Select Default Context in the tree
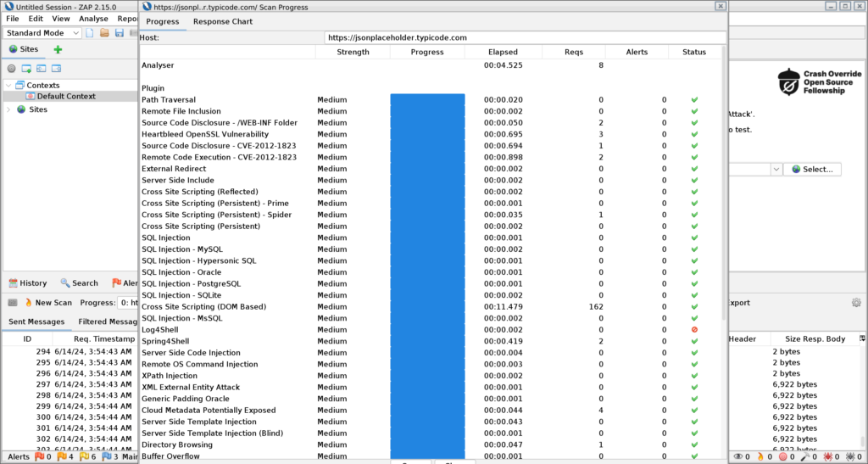Screen dimensions: 868x464 66,97
